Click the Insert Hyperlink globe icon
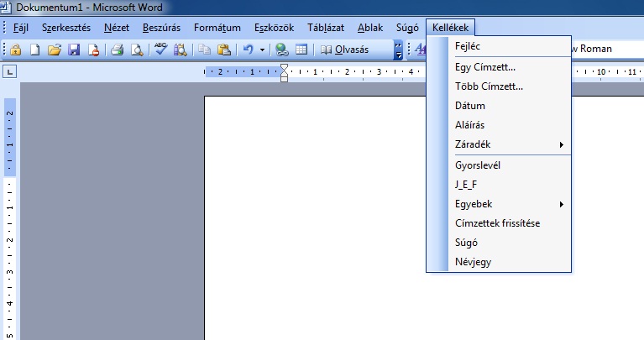The image size is (644, 340). point(282,50)
